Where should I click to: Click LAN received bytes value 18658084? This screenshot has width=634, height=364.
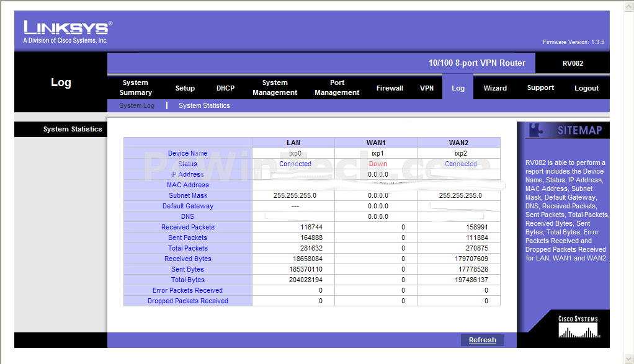(308, 259)
